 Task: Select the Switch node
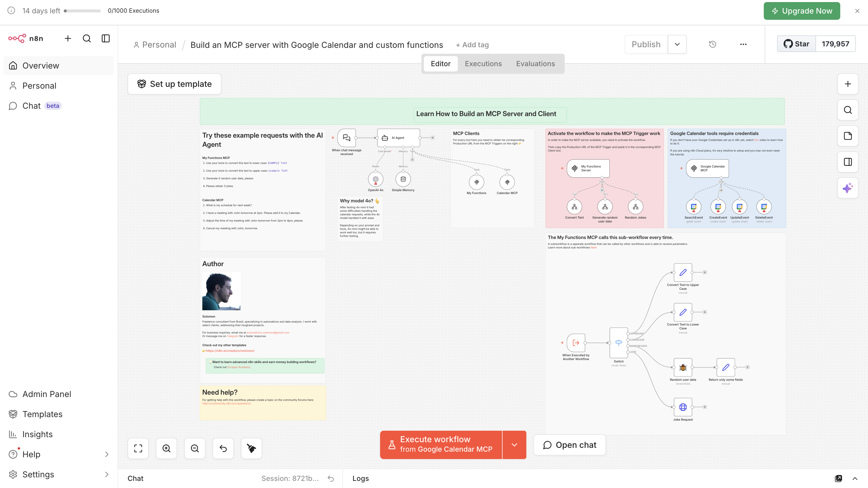[x=619, y=343]
